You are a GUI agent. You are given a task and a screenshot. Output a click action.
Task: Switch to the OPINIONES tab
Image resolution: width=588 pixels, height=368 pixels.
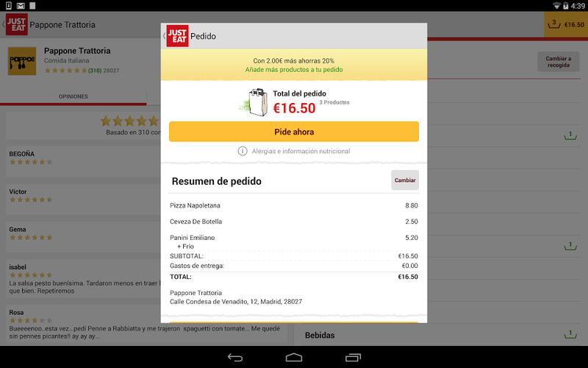[73, 96]
